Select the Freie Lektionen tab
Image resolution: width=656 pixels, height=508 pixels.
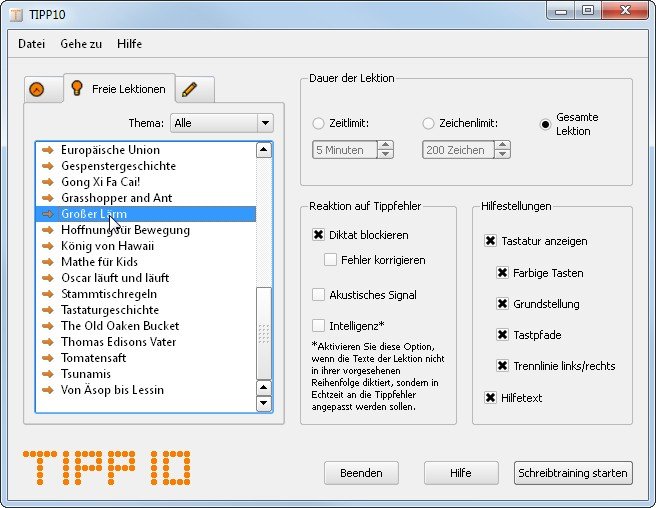pos(119,88)
